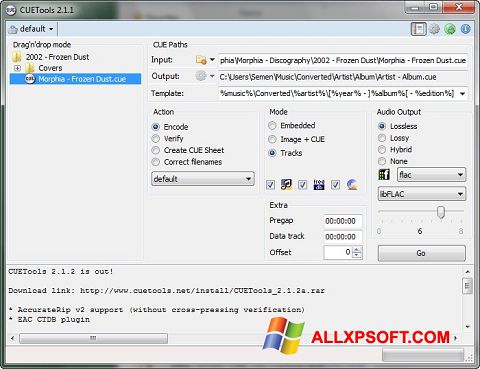
Task: Click the freedb lookup icon
Action: pos(319,184)
